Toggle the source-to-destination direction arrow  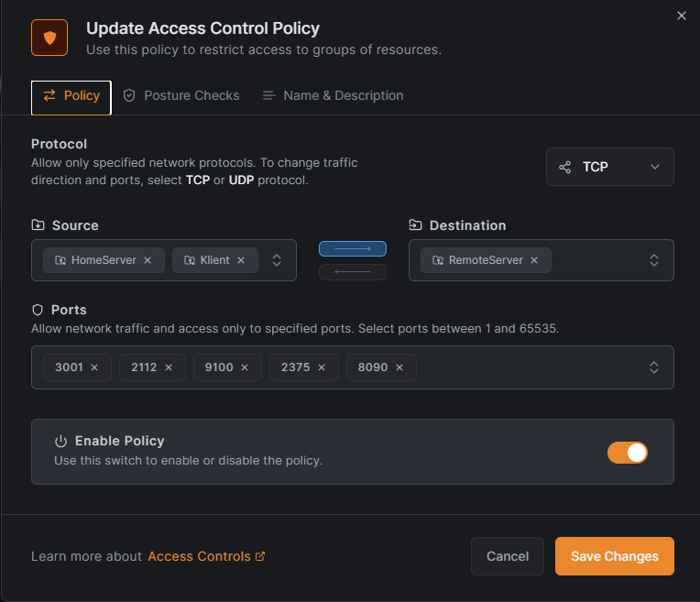(x=353, y=249)
